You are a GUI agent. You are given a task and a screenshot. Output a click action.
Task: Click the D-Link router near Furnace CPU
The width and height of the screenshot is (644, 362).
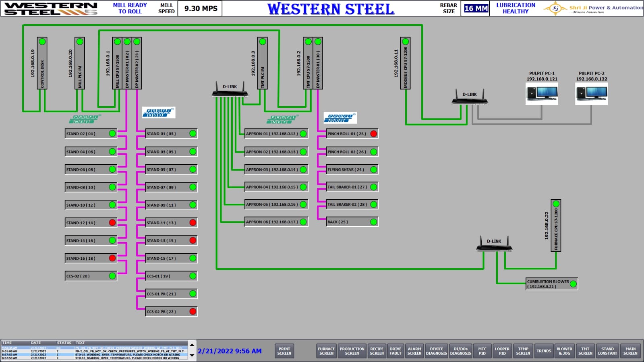[494, 244]
